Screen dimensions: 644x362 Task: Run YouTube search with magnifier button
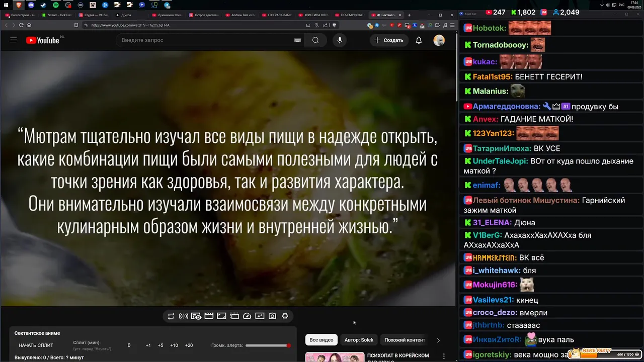[x=315, y=40]
